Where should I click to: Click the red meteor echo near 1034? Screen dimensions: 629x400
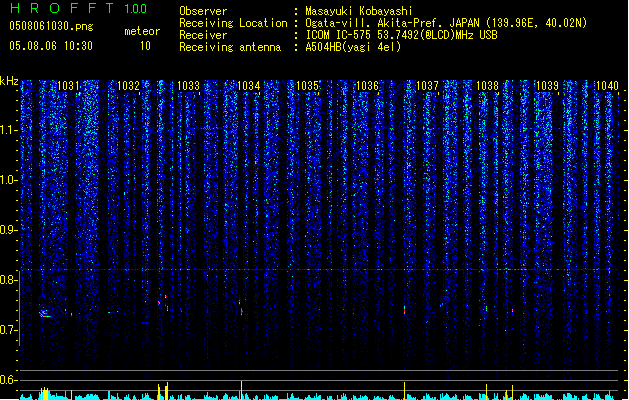coord(241,311)
